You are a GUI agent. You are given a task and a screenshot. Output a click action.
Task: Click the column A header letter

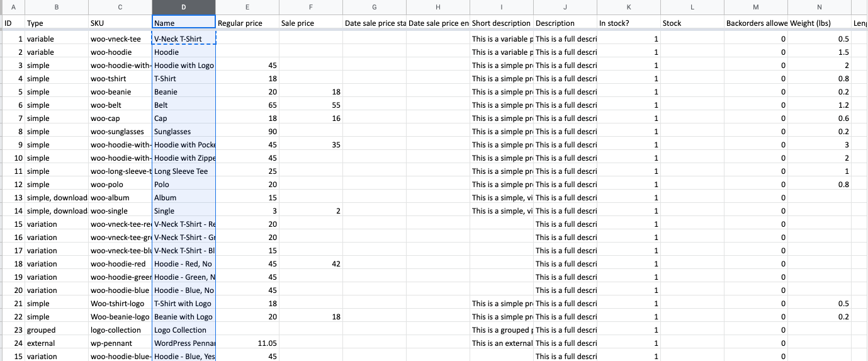13,7
